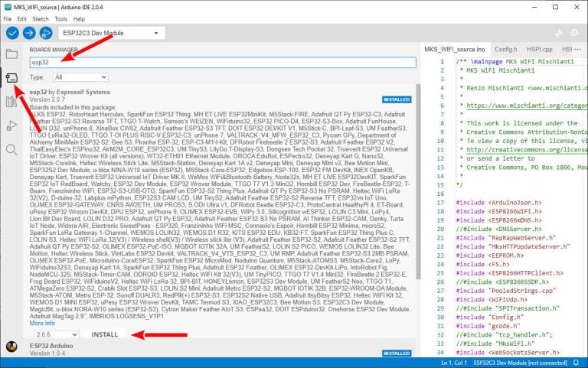Open the Serial Monitor icon
The height and width of the screenshot is (368, 588).
point(576,33)
